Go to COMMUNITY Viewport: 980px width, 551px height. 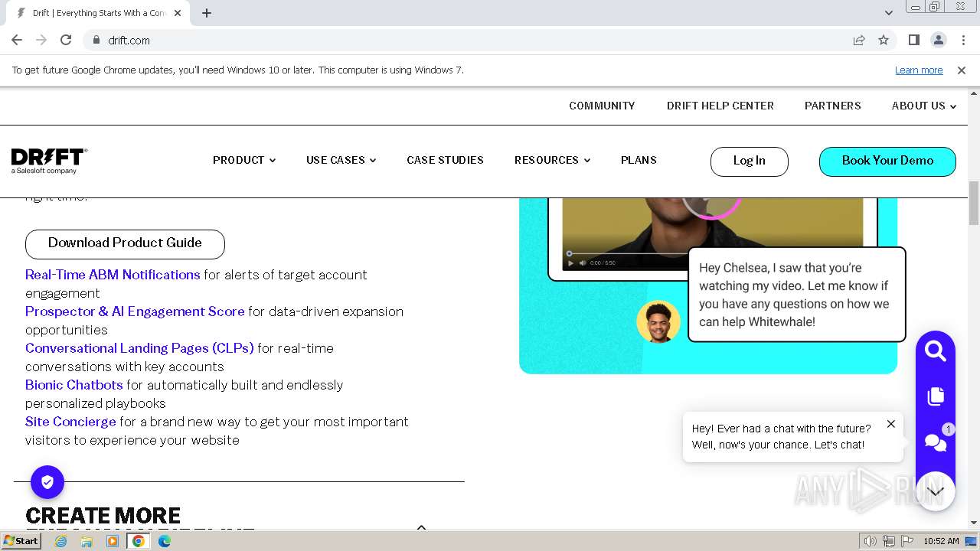tap(602, 106)
